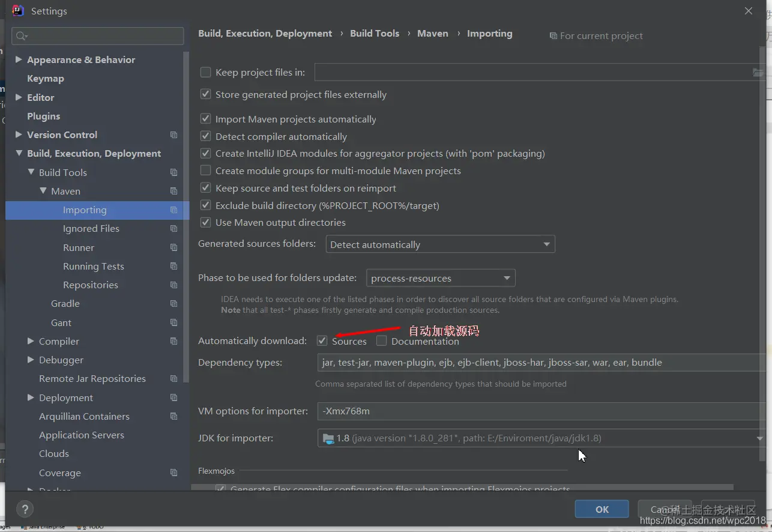Expand the Editor settings section
772x532 pixels.
tap(19, 97)
